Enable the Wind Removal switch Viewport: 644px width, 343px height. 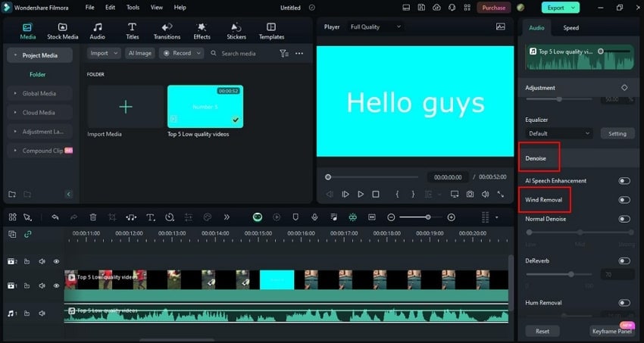point(624,200)
